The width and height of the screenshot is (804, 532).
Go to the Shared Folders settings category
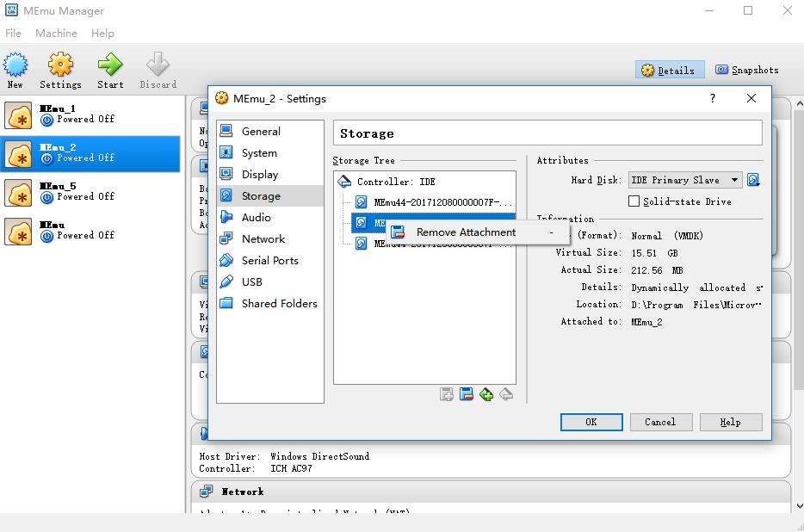point(279,303)
